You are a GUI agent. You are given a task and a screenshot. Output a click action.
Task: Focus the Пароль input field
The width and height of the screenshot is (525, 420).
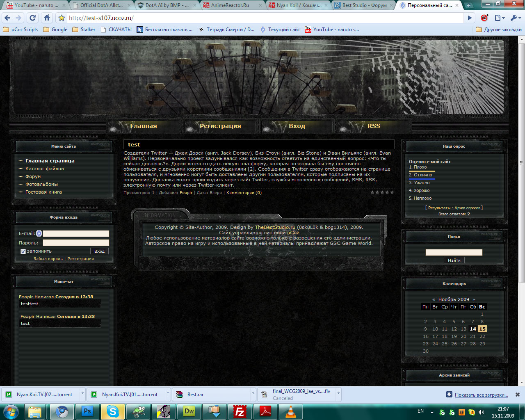[x=76, y=243]
